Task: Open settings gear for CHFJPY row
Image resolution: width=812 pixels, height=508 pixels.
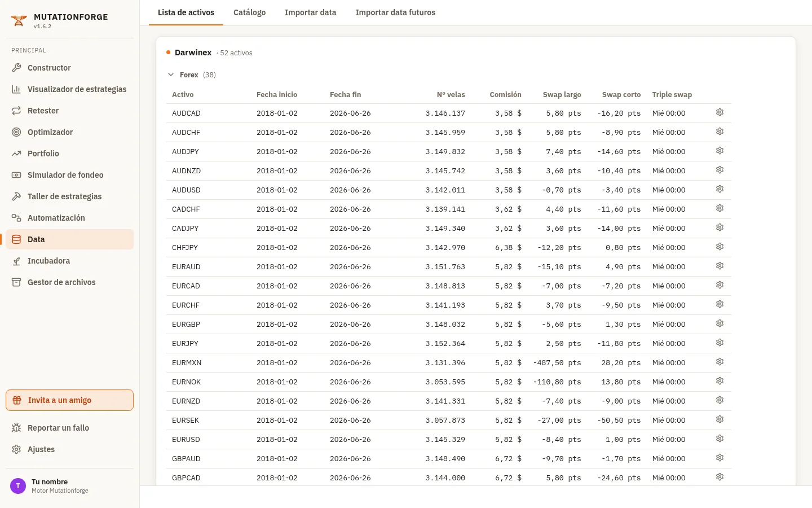Action: [x=720, y=247]
